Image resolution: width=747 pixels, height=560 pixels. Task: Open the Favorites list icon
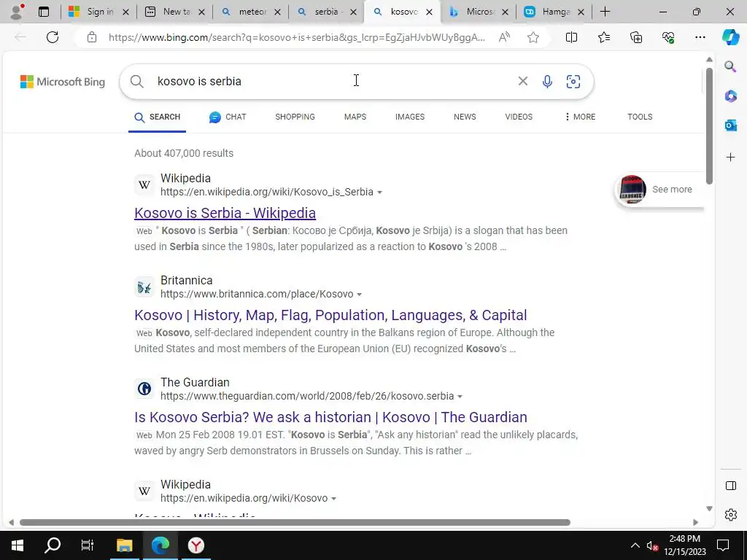[x=603, y=37]
